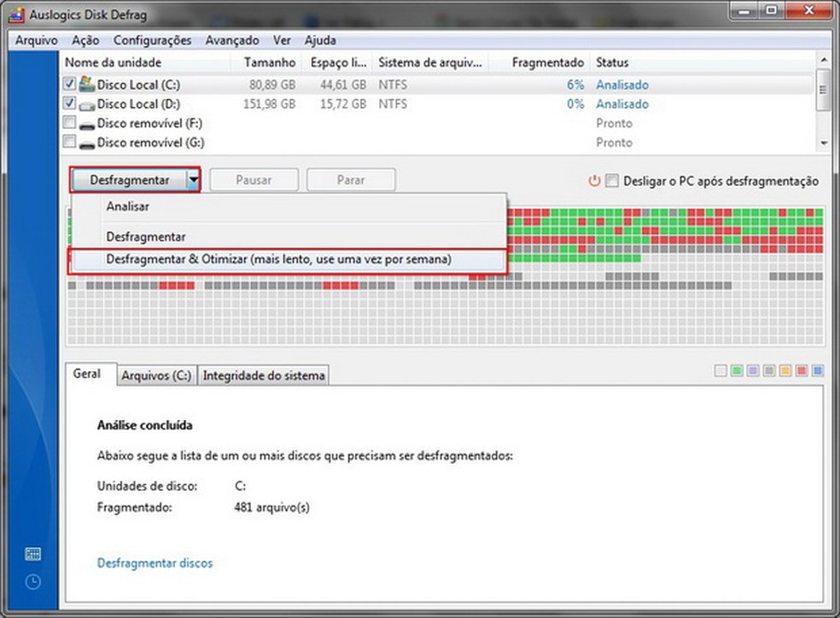
Task: Click the 15,72 GB free space cell
Action: [343, 104]
